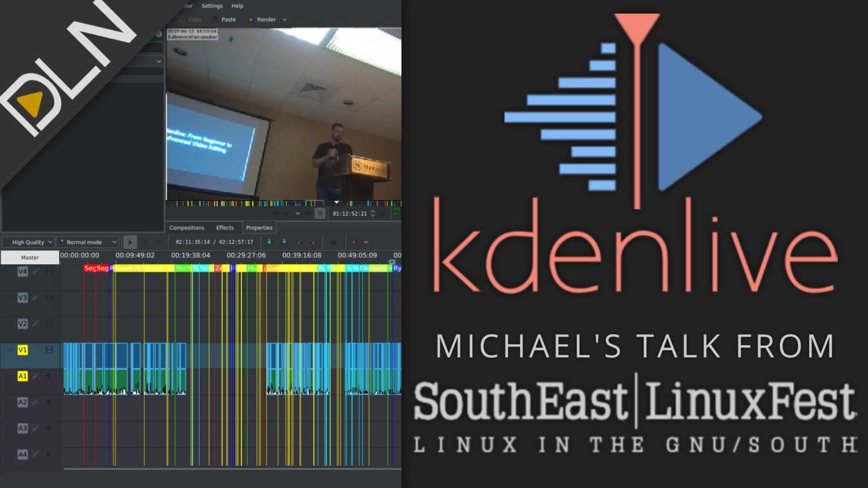Select the arrow selection tool in timeline toolbar
Image resolution: width=868 pixels, height=488 pixels.
tap(130, 242)
